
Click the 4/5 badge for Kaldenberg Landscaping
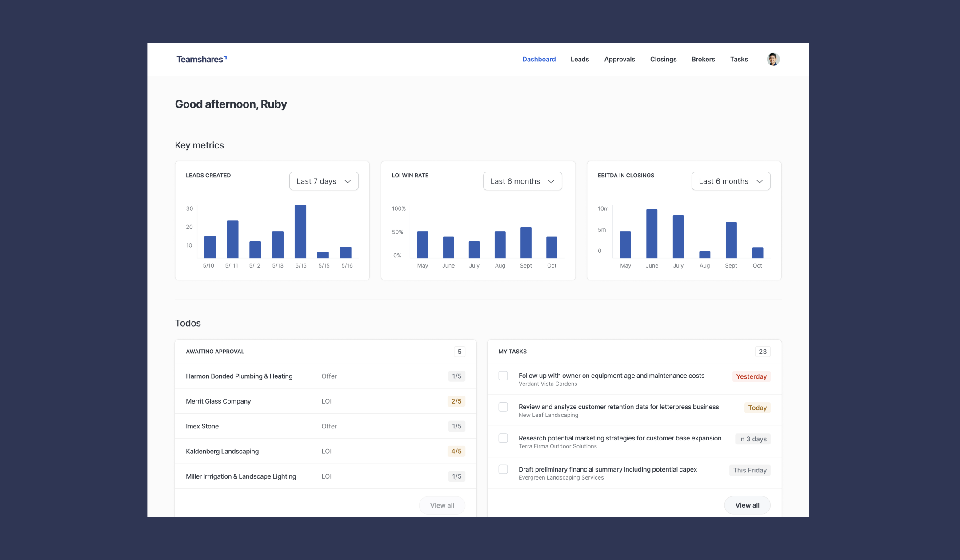(x=456, y=451)
